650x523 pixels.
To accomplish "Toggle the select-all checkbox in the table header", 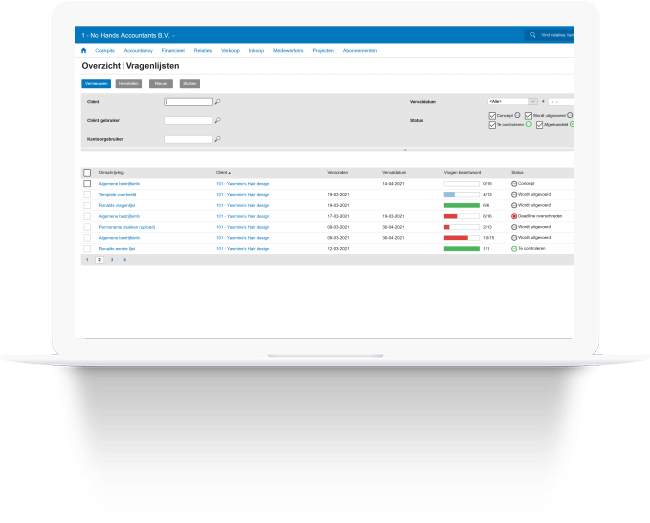I will (87, 173).
